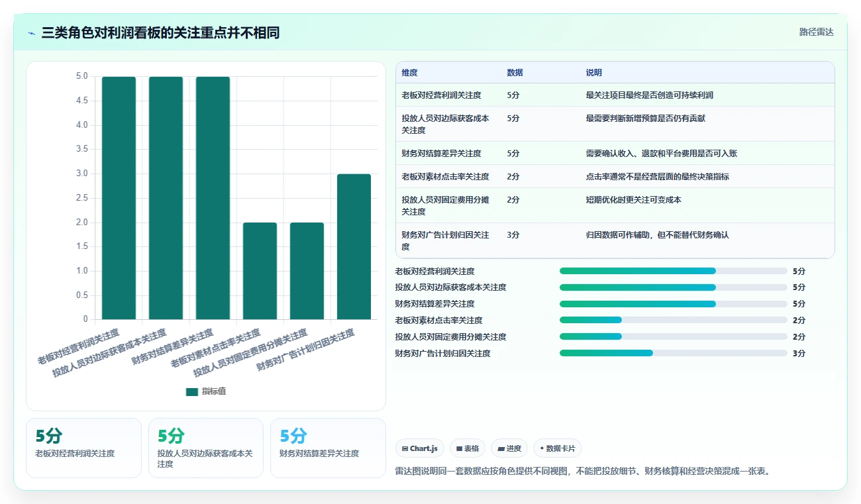Click description 需要确认收入、退款和平台费用是否可入账
The width and height of the screenshot is (861, 504).
click(x=662, y=154)
